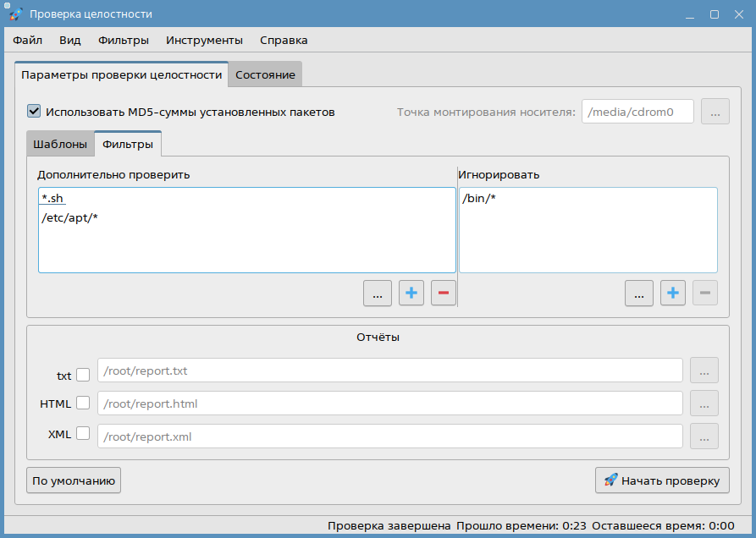Click browse button for mount point

click(715, 112)
